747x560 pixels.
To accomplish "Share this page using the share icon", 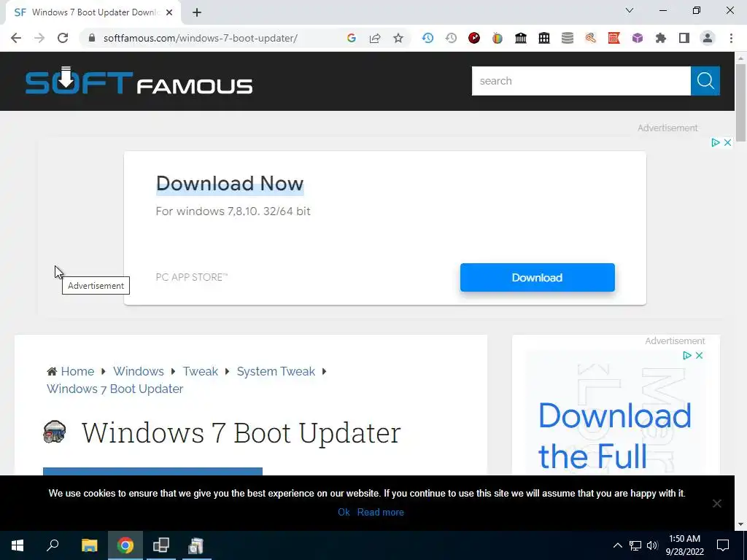I will point(375,38).
